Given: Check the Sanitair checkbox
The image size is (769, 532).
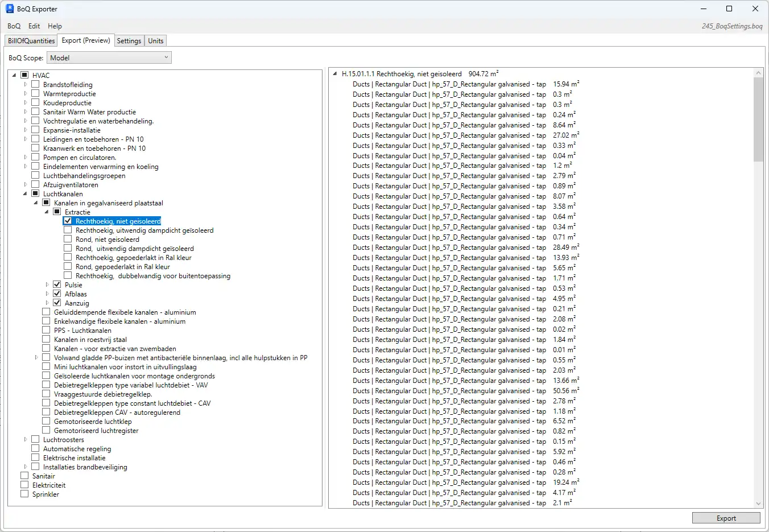Looking at the screenshot, I should point(24,476).
